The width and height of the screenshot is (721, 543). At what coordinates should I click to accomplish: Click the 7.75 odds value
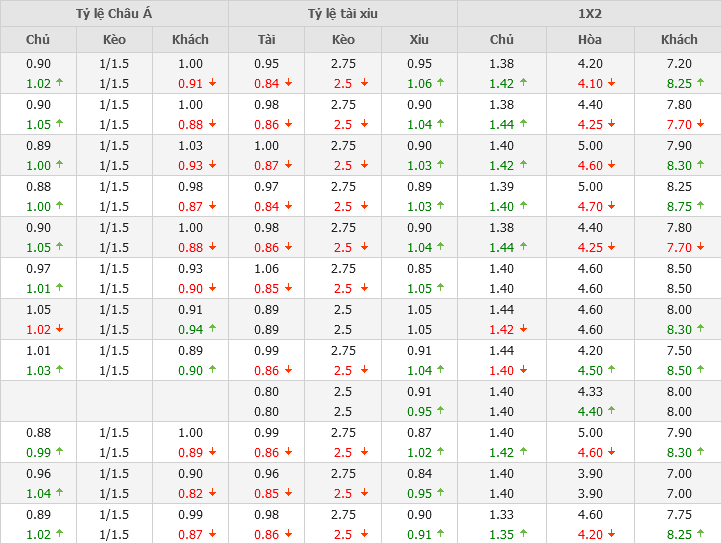click(x=679, y=515)
